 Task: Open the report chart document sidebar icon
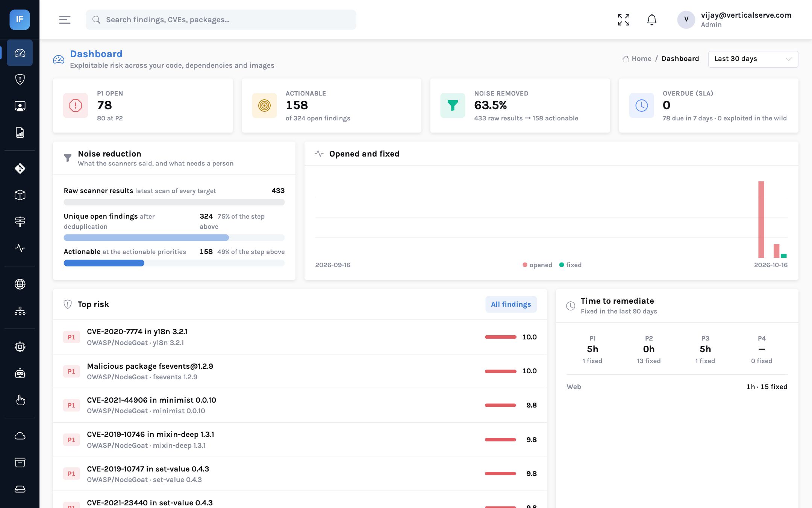pos(20,132)
